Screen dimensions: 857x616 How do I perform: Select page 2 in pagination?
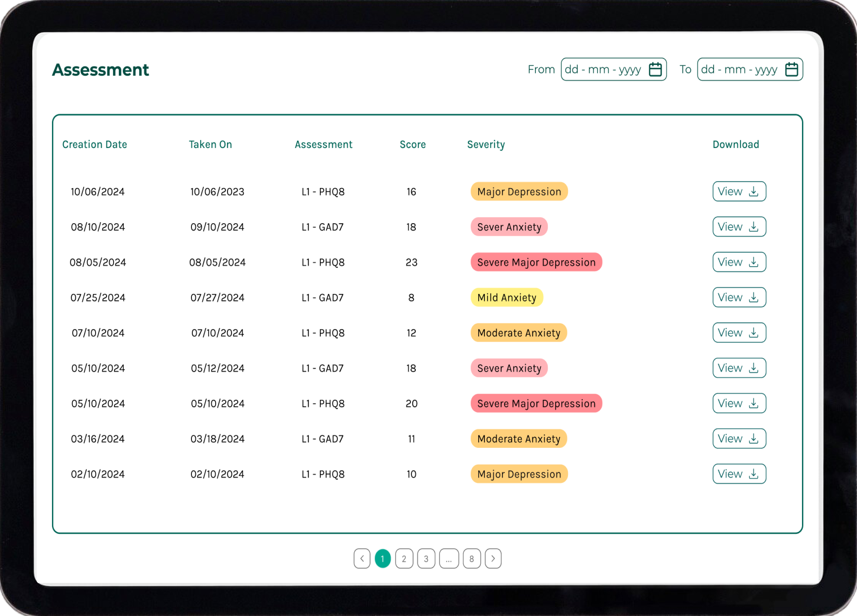tap(404, 559)
